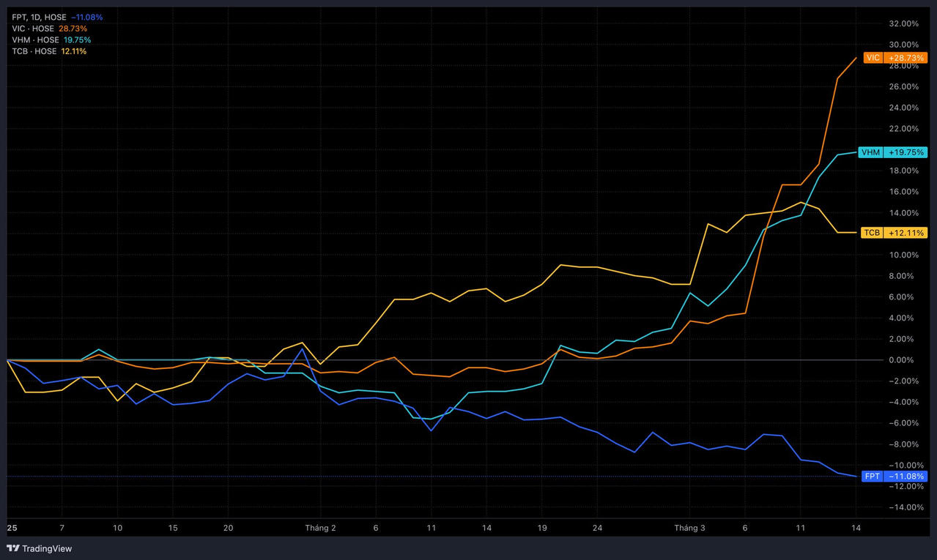Click the cyan VHM +19.75% price tag
The width and height of the screenshot is (937, 560).
click(x=893, y=152)
